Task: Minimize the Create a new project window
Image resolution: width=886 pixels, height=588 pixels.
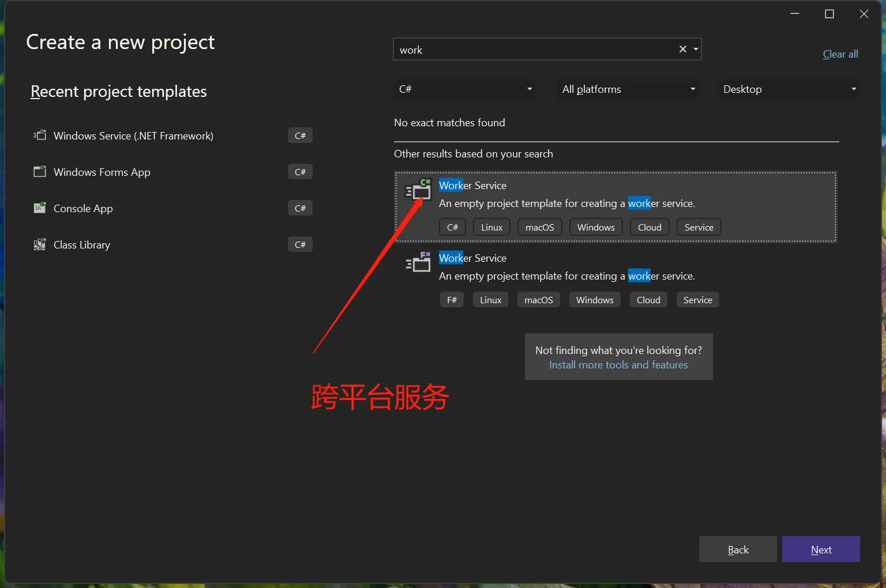Action: (795, 14)
